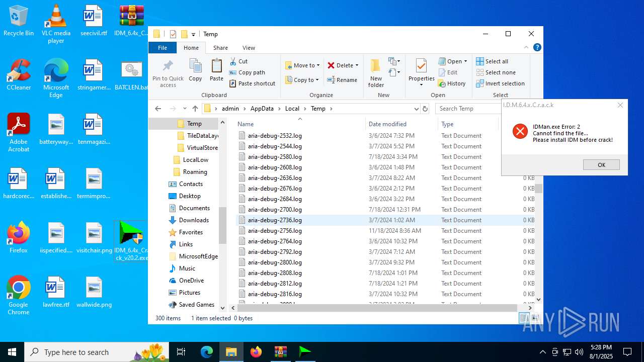Open the recent locations dropdown
Viewport: 644px width, 362px height.
pos(185,109)
